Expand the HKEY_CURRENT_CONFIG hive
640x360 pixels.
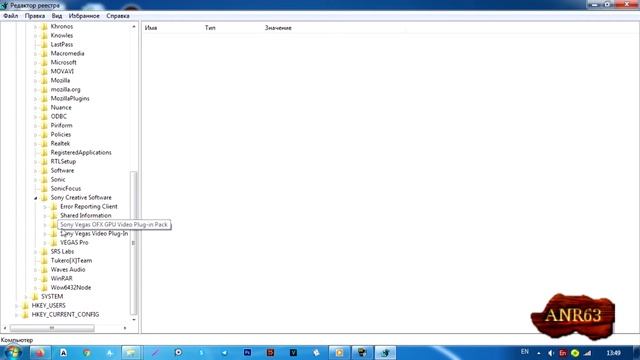point(16,315)
